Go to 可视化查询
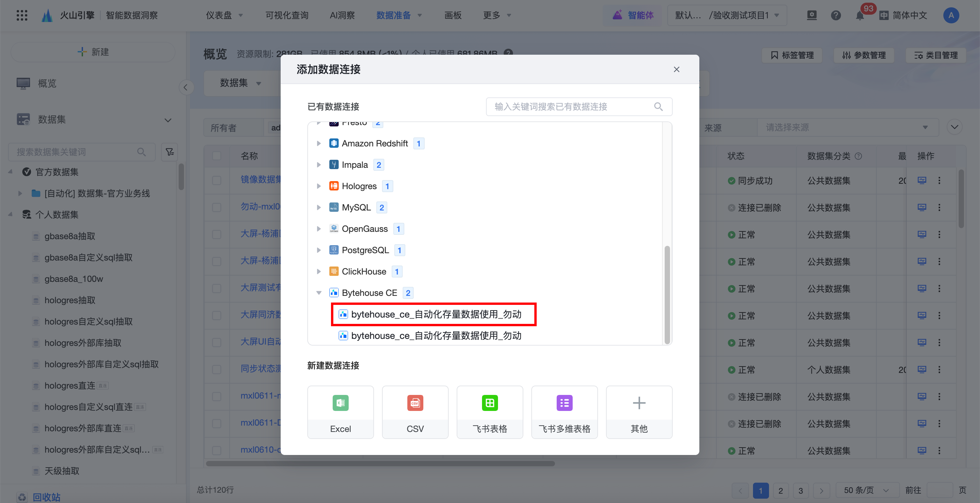 coord(287,15)
